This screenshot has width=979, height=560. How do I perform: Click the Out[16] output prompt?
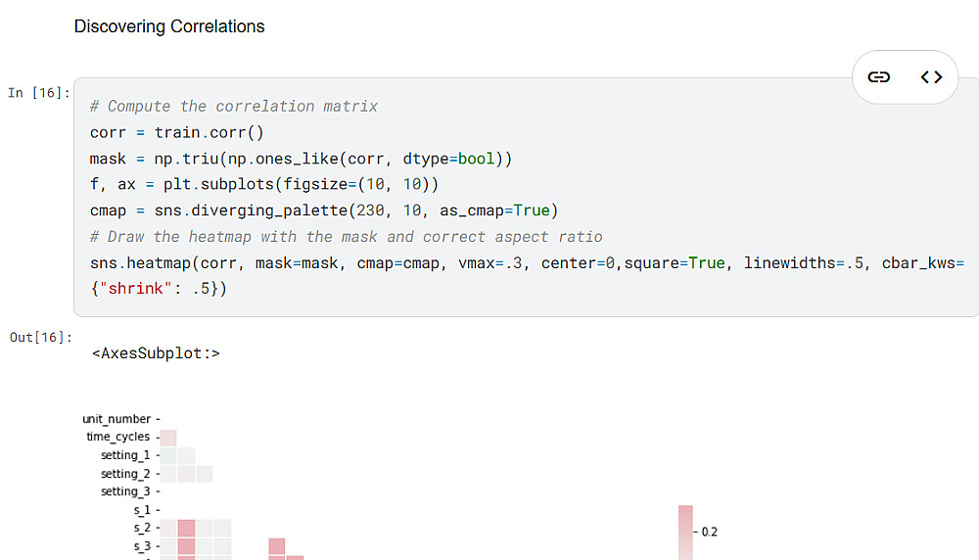pyautogui.click(x=41, y=338)
